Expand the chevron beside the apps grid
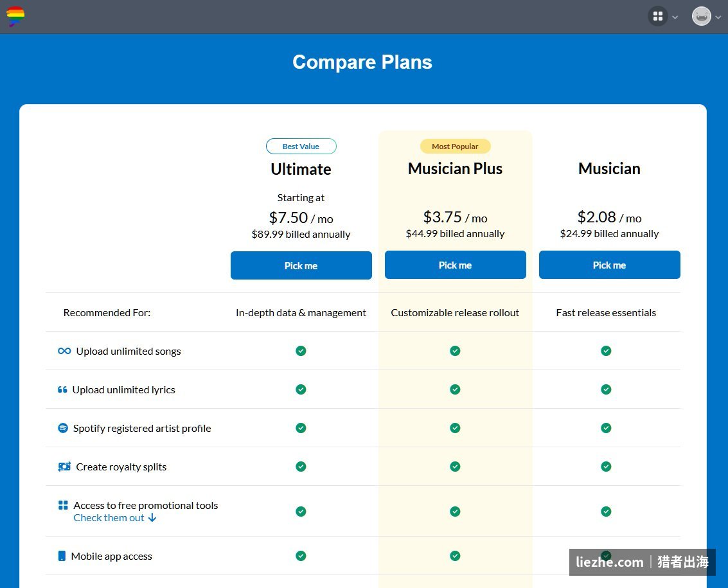 point(675,17)
